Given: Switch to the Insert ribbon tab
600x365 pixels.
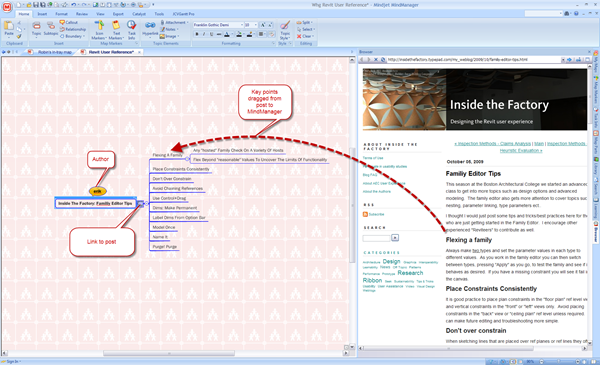Looking at the screenshot, I should 42,14.
